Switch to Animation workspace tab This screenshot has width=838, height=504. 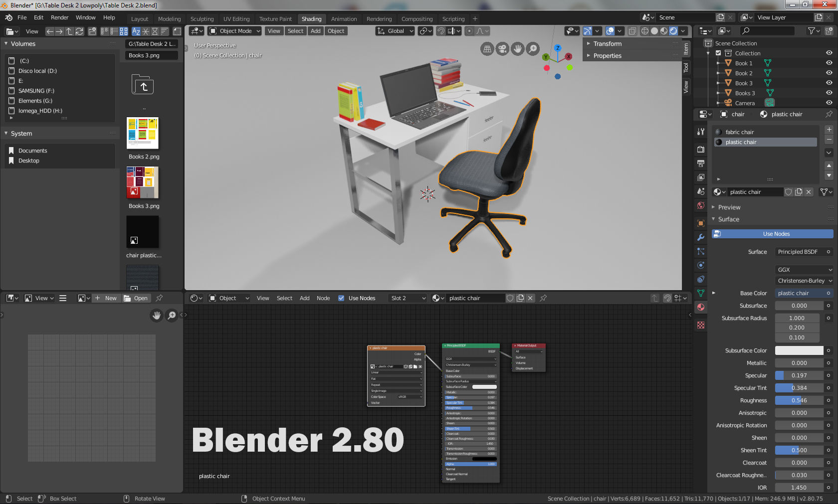pos(344,19)
